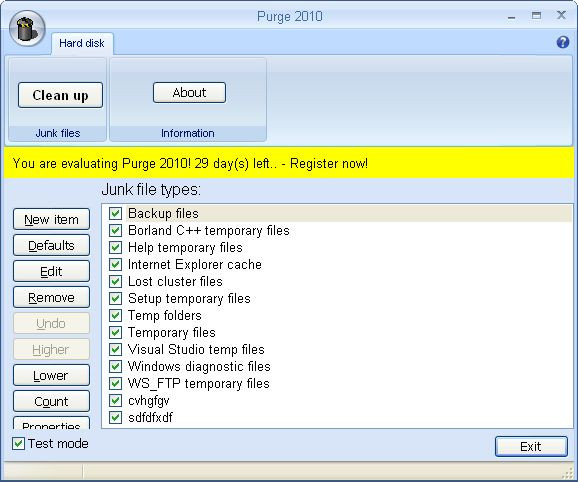Screen dimensions: 578x482
Task: Move the selected item Lower
Action: tap(51, 375)
